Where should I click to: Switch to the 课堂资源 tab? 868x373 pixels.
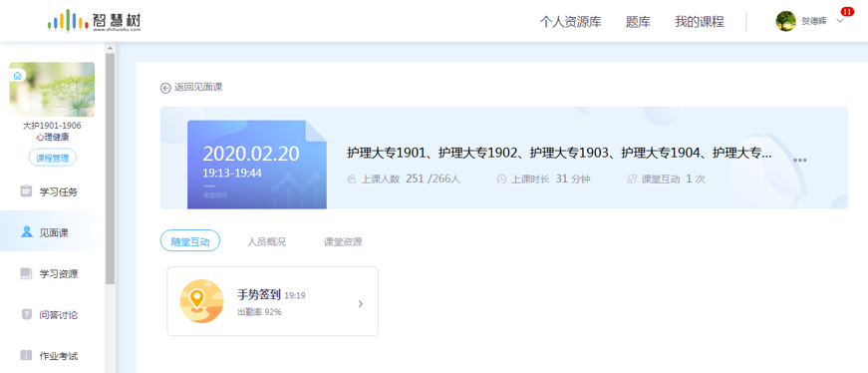tap(343, 241)
